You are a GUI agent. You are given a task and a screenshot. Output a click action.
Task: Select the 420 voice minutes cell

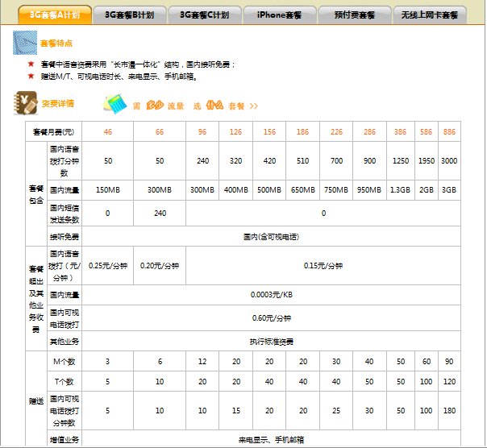tap(269, 161)
